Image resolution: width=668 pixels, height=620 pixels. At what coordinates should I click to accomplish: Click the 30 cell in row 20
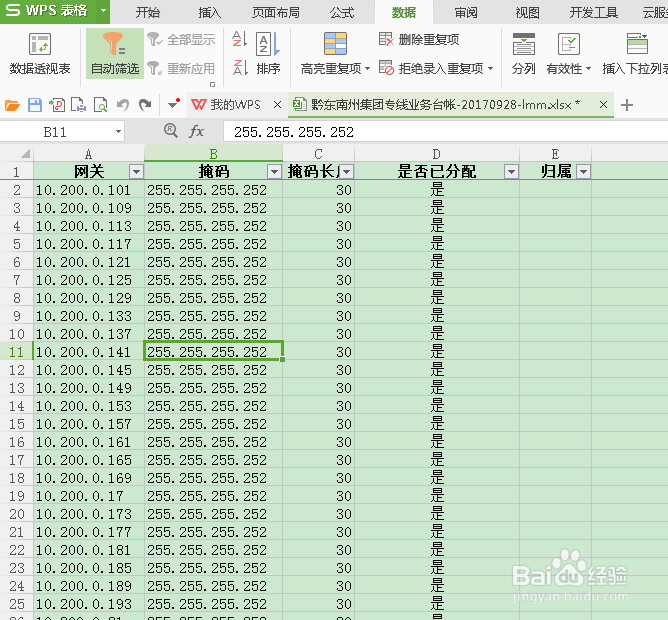(318, 514)
